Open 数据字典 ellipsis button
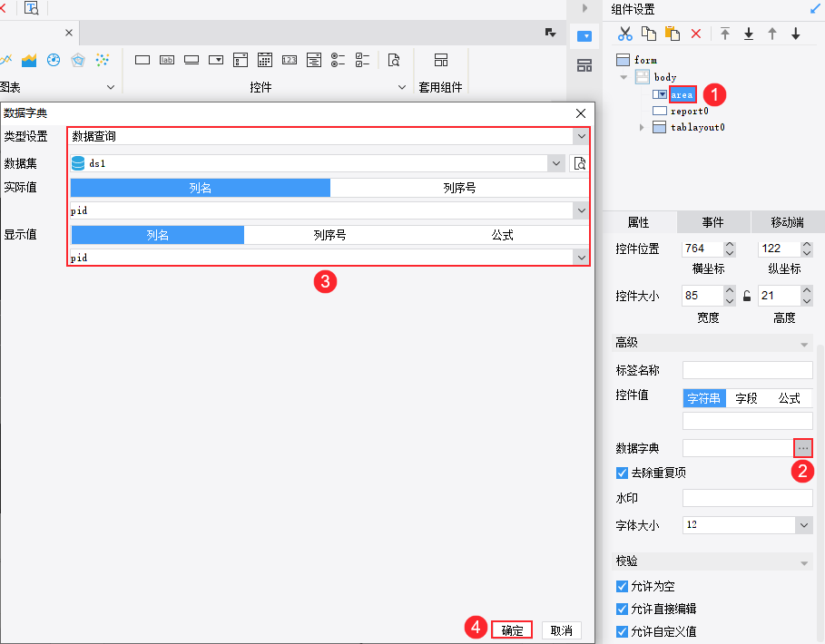The height and width of the screenshot is (644, 825). (803, 448)
